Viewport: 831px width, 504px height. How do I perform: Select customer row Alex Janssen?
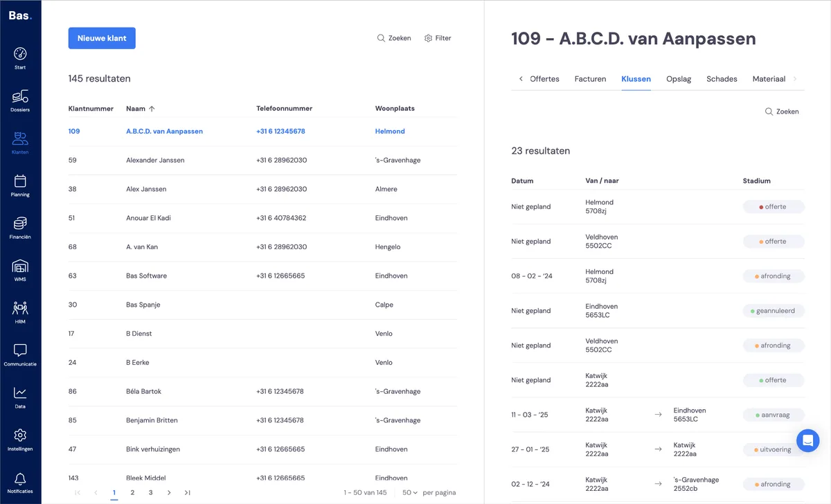tap(262, 190)
